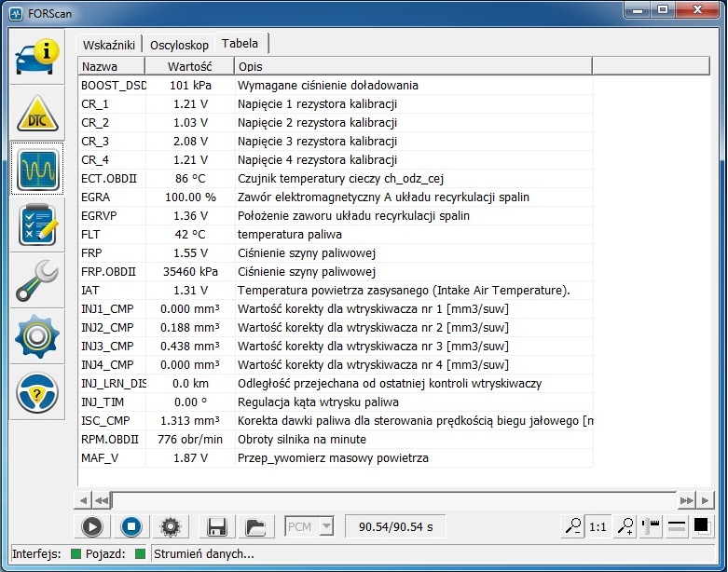Open the oscilloscope live data section
Viewport: 728px width, 572px height.
39,170
